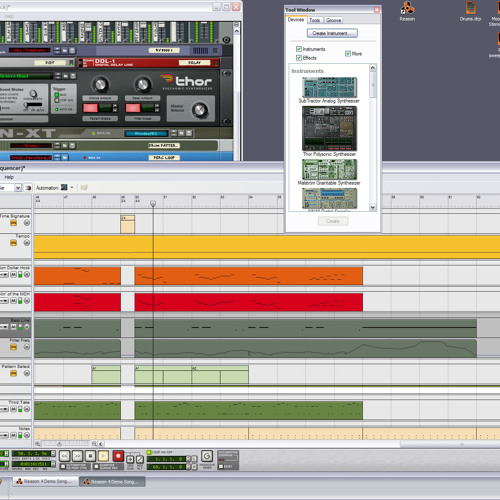This screenshot has width=500, height=500.
Task: Select the Time Signature clip in lane
Action: pos(127,224)
